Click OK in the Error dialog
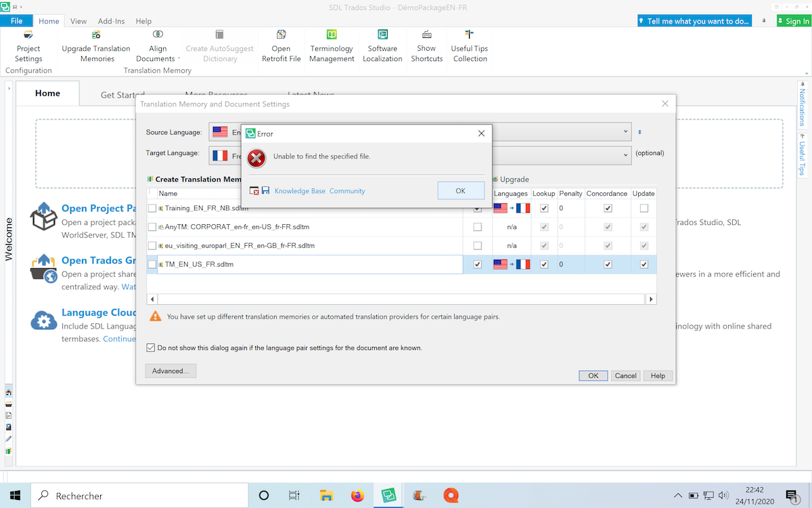This screenshot has width=812, height=508. pos(461,191)
